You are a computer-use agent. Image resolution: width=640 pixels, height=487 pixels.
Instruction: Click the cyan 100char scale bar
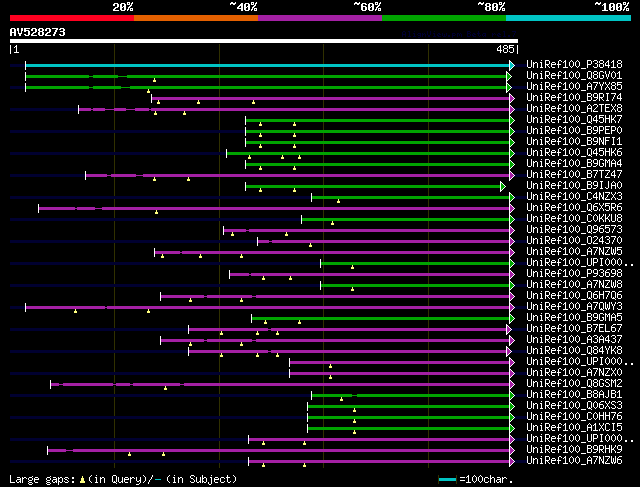pyautogui.click(x=447, y=480)
